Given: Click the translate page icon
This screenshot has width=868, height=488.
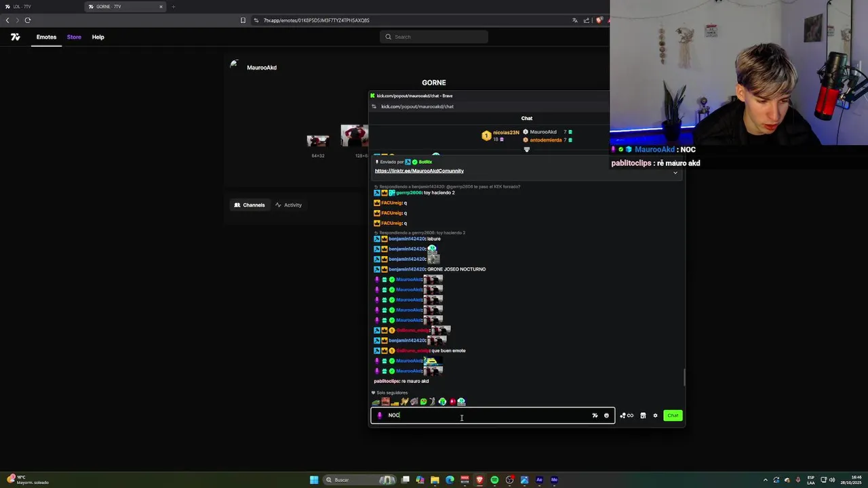Looking at the screenshot, I should click(x=575, y=20).
